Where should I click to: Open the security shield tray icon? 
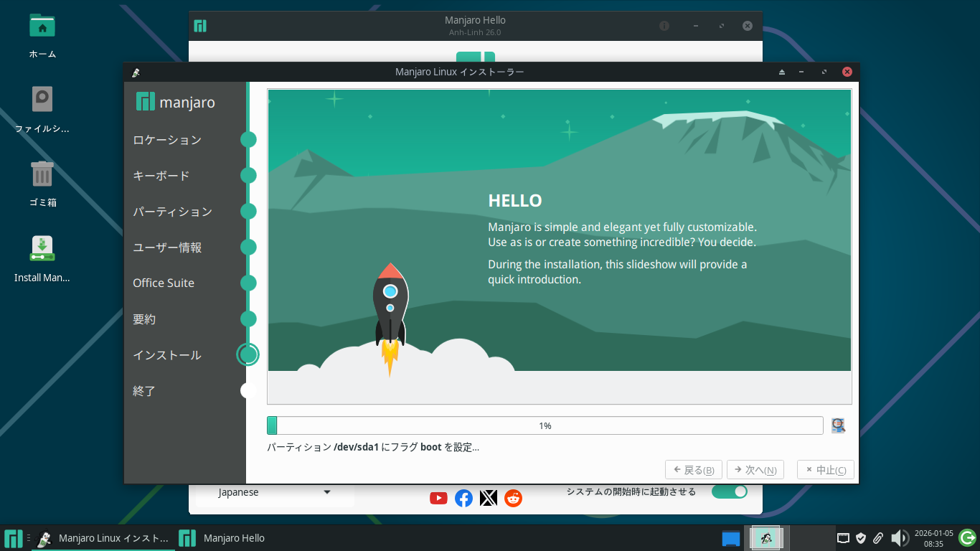pyautogui.click(x=861, y=538)
